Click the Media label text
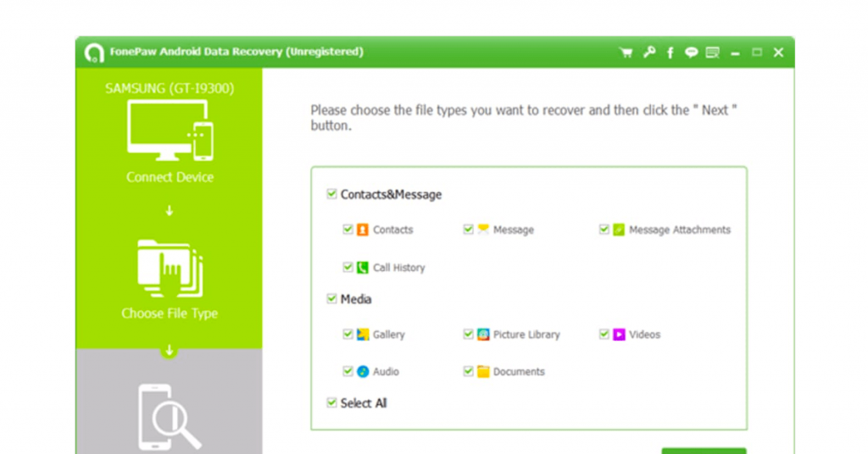The image size is (868, 454). coord(356,299)
